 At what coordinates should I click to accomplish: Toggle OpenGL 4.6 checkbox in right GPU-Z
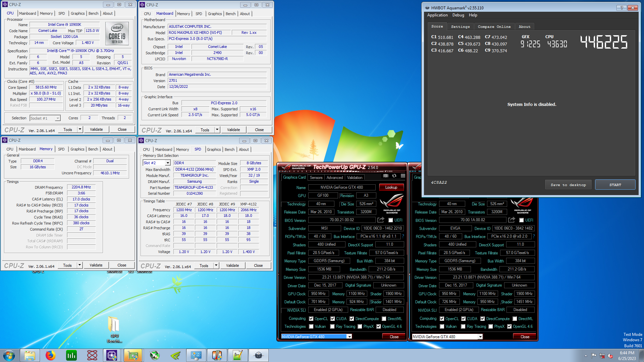click(x=509, y=326)
